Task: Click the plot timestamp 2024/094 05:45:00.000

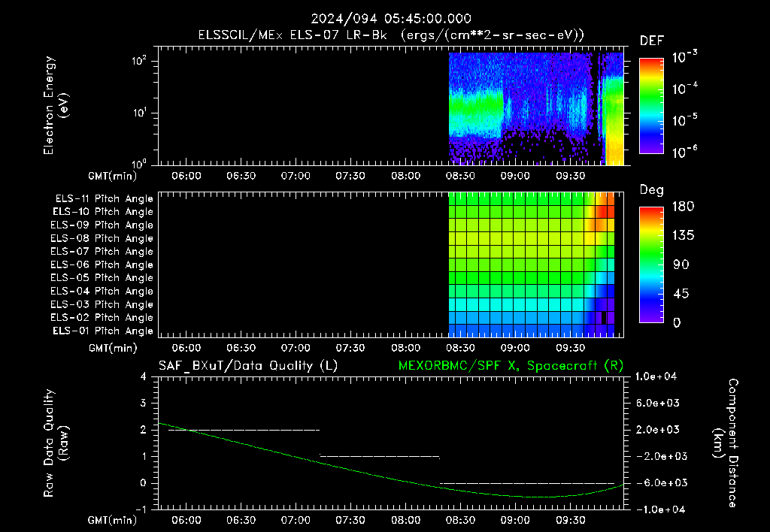Action: (391, 19)
